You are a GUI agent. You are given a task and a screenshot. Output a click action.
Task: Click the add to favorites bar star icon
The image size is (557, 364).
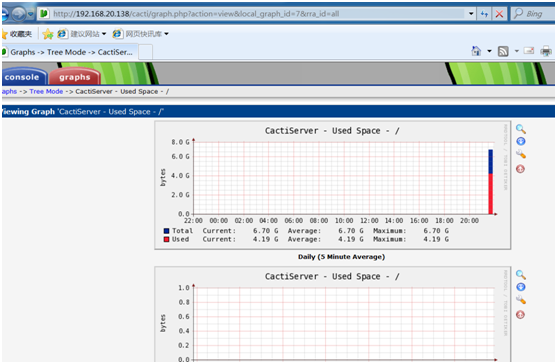pyautogui.click(x=48, y=34)
